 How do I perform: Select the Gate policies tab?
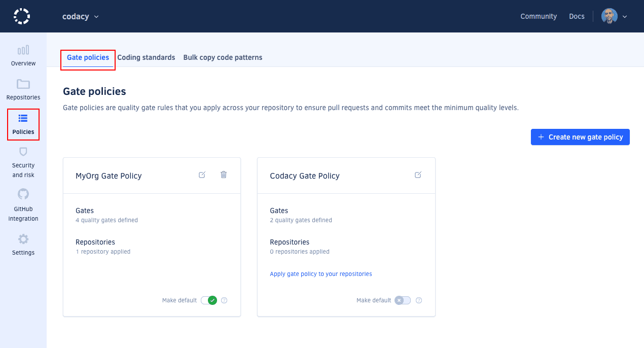tap(88, 57)
